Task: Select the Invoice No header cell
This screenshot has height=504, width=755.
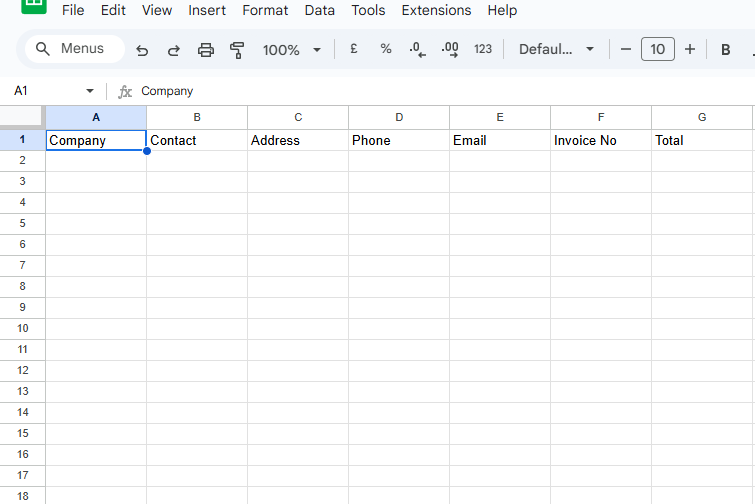Action: [600, 140]
